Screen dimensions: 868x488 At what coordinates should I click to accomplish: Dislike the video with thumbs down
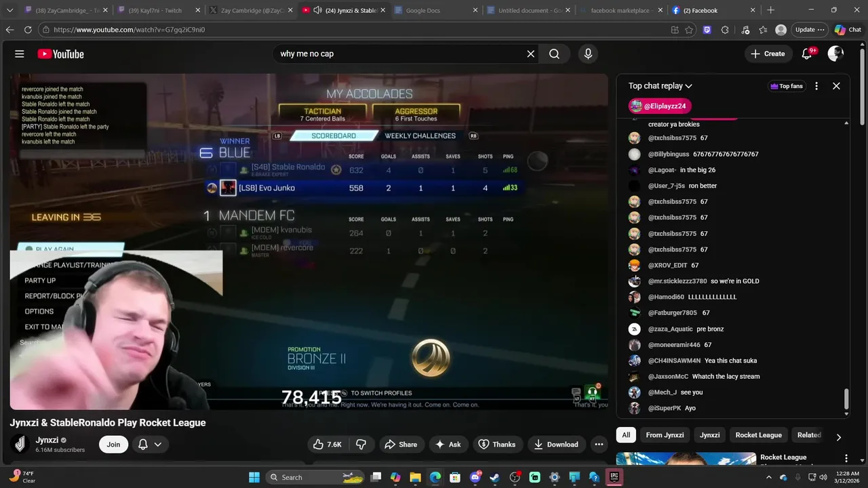361,445
